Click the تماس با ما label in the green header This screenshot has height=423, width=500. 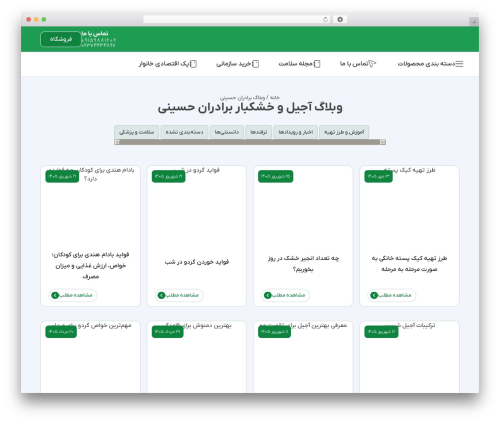point(95,33)
